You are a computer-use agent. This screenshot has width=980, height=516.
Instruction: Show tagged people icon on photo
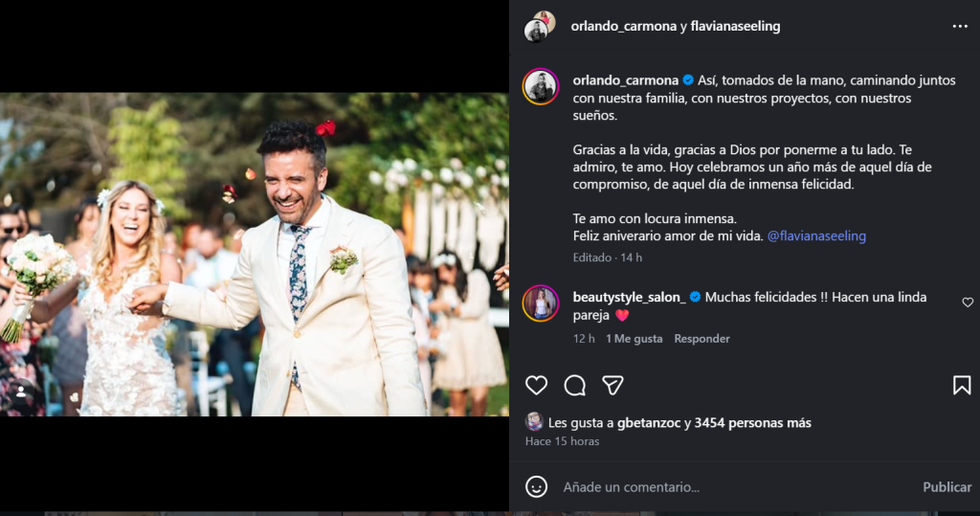tap(22, 392)
